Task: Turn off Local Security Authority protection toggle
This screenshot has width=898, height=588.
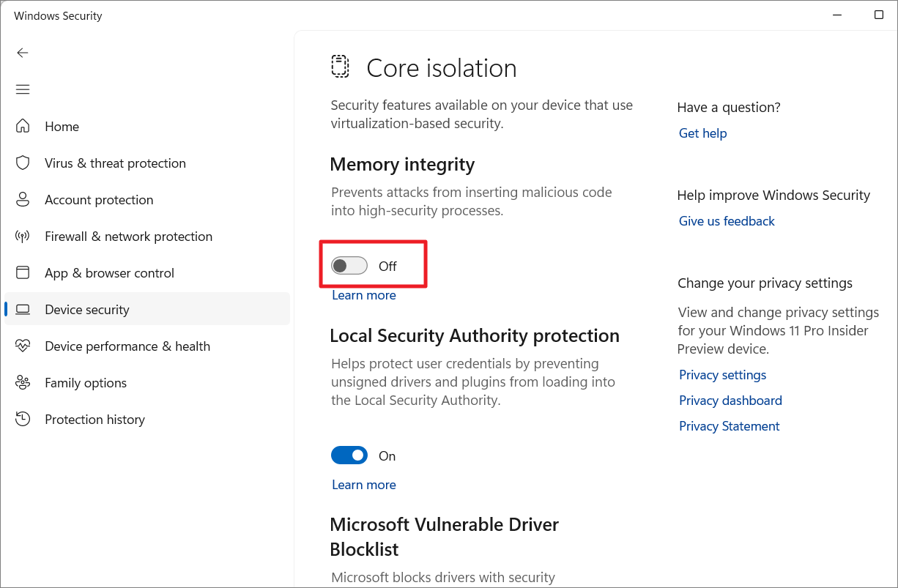Action: (349, 455)
